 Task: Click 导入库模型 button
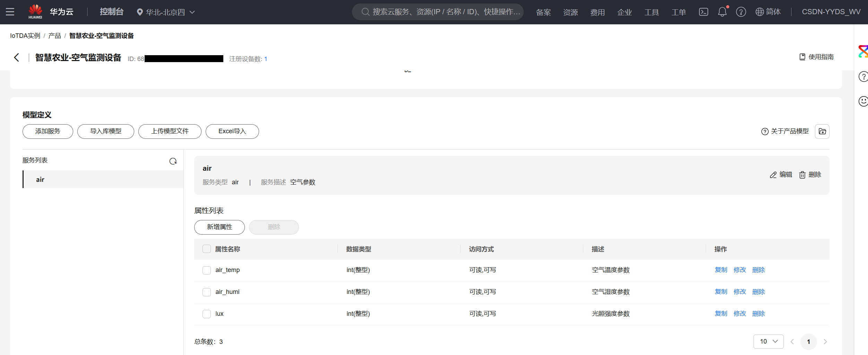pyautogui.click(x=106, y=131)
